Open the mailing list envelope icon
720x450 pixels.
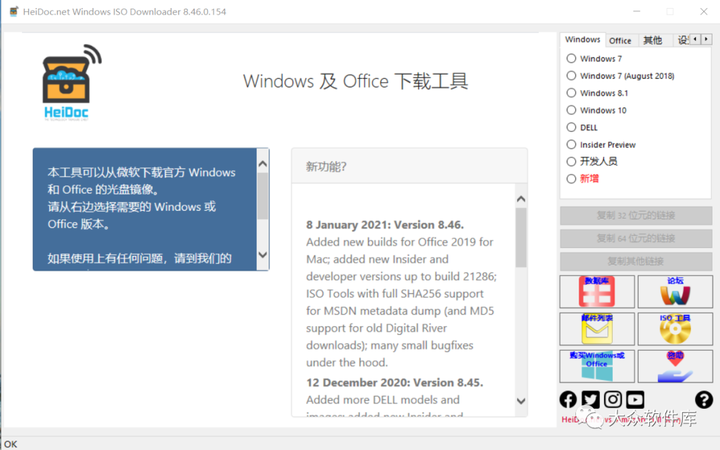597,329
